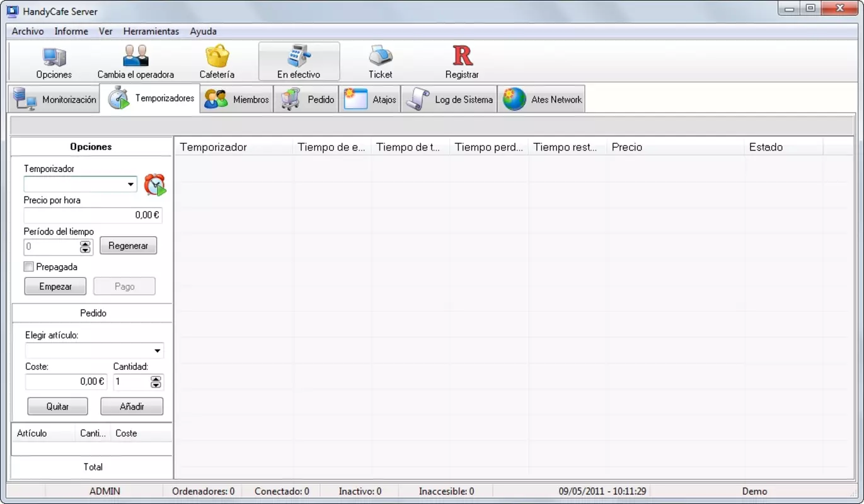Adjust Período del tiempo spinner arrows
864x504 pixels.
[x=86, y=246]
